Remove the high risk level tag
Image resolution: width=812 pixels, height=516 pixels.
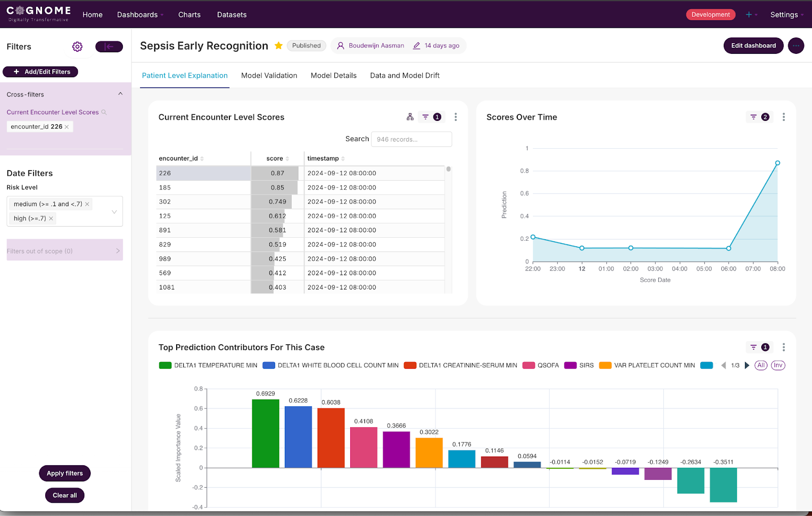(x=51, y=218)
